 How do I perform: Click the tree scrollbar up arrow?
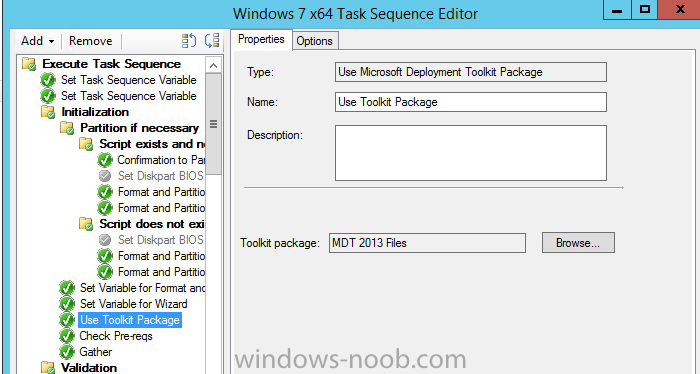213,66
